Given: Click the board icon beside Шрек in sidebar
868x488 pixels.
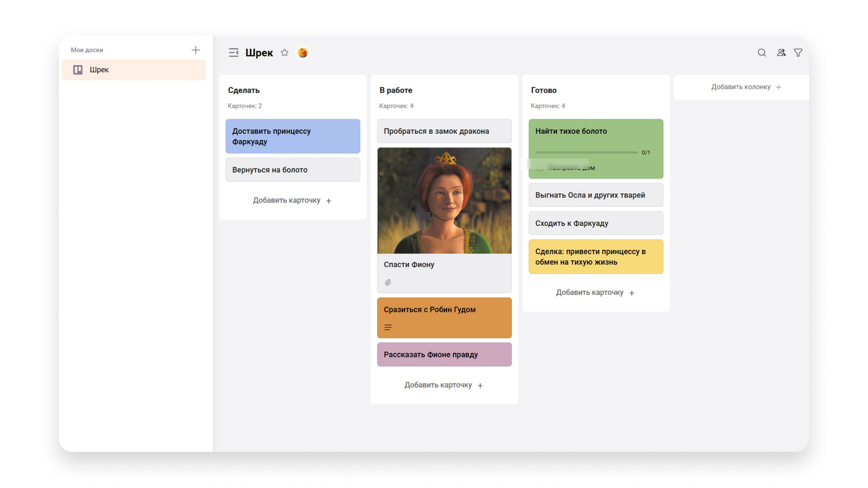Looking at the screenshot, I should click(x=78, y=70).
